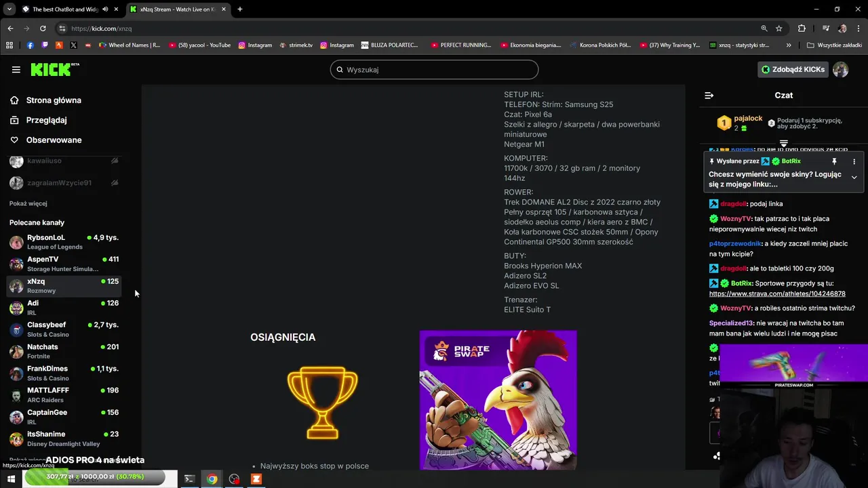Show more bookmarks chevron
This screenshot has width=868, height=488.
[x=789, y=45]
